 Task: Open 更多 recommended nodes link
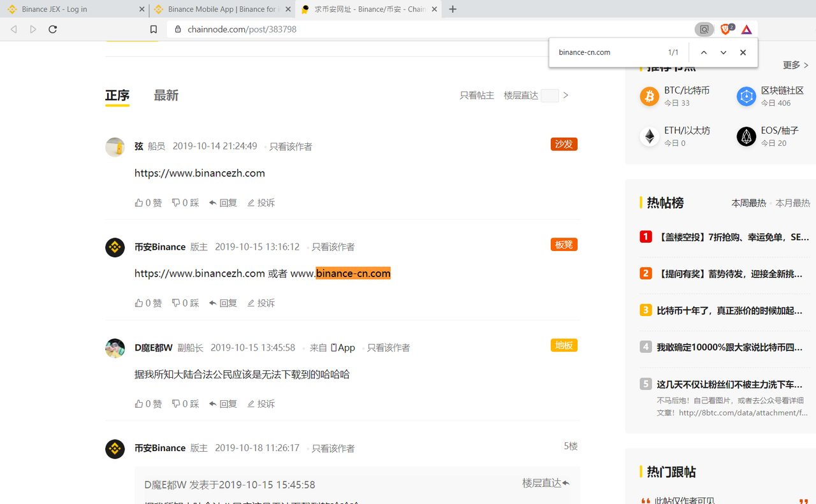796,65
